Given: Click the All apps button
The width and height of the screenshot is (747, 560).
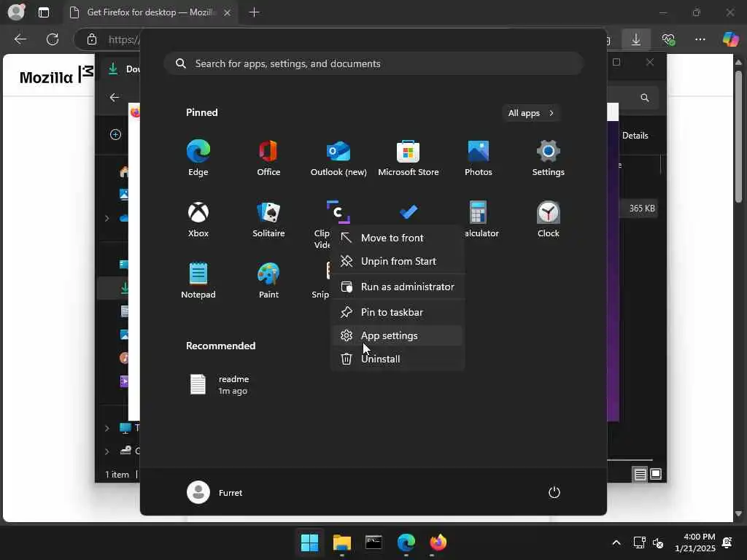Looking at the screenshot, I should pos(531,113).
